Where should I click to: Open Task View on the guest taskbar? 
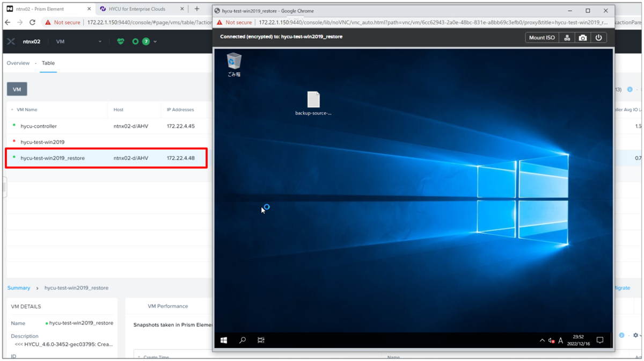(261, 340)
